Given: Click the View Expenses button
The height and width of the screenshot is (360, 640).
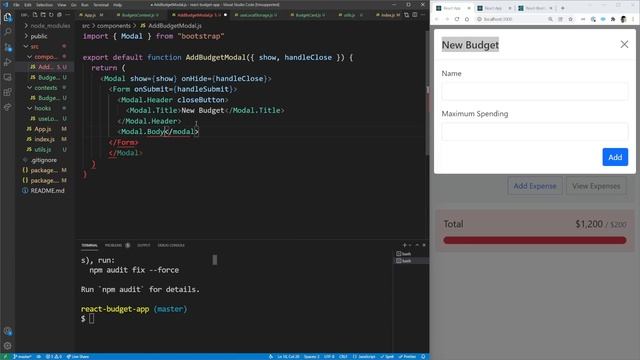Looking at the screenshot, I should tap(596, 186).
